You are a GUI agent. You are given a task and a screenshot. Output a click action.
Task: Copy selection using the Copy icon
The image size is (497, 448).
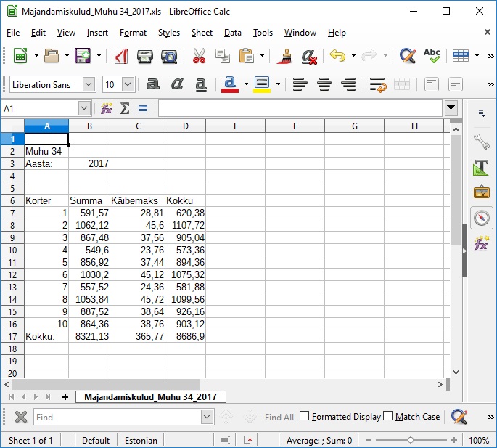223,56
